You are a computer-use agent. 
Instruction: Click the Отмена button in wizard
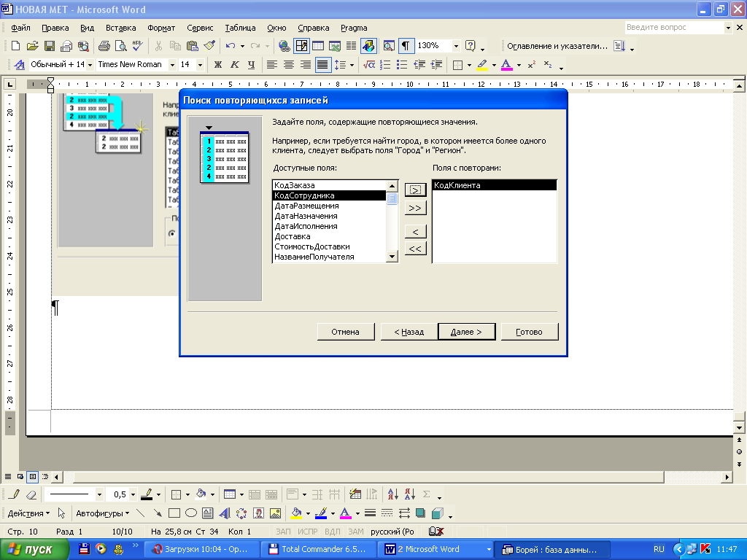coord(345,332)
